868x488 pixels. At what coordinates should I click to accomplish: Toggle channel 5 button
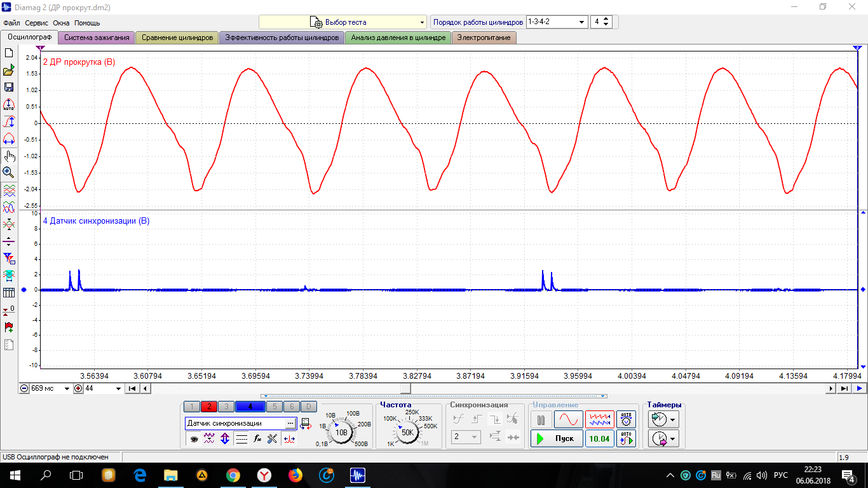pyautogui.click(x=275, y=407)
